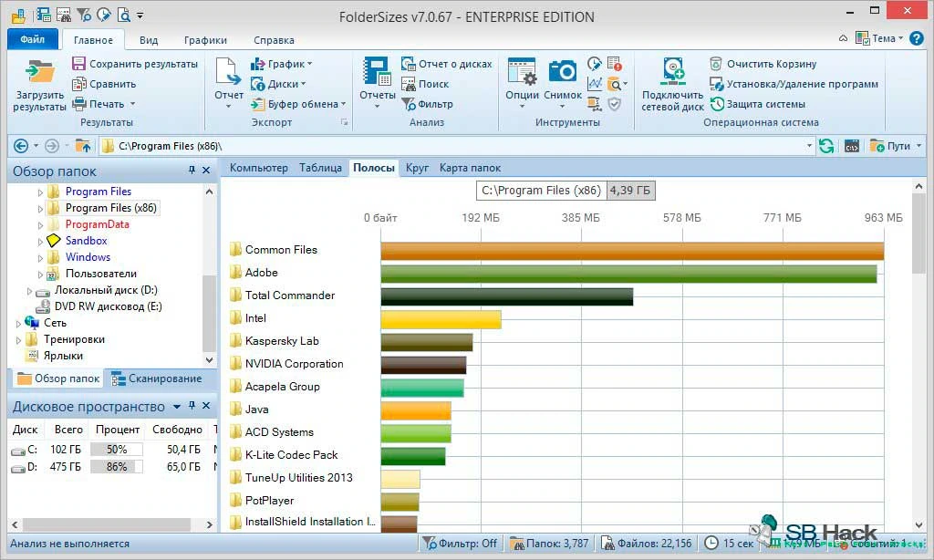Switch to the Вид ribbon tab
This screenshot has width=934, height=560.
pos(149,40)
